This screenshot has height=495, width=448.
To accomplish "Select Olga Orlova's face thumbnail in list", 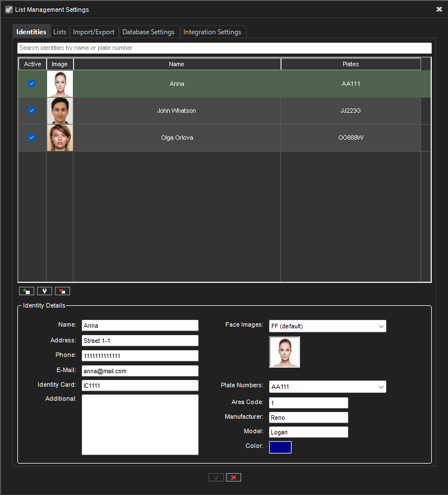I will [x=60, y=137].
